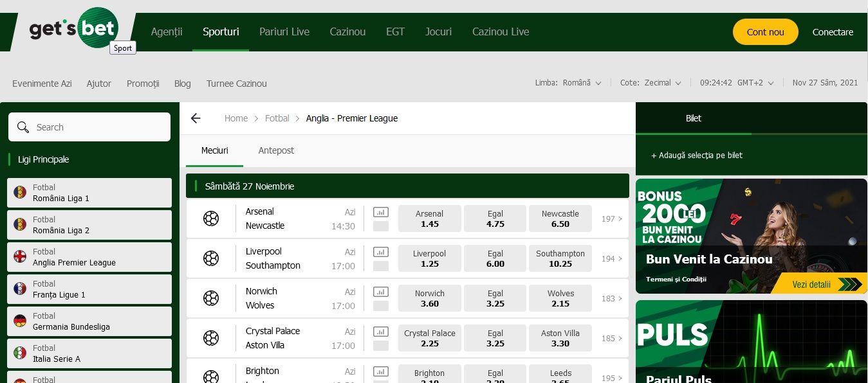Click football icon in Liverpool row
This screenshot has width=868, height=383.
pos(211,258)
